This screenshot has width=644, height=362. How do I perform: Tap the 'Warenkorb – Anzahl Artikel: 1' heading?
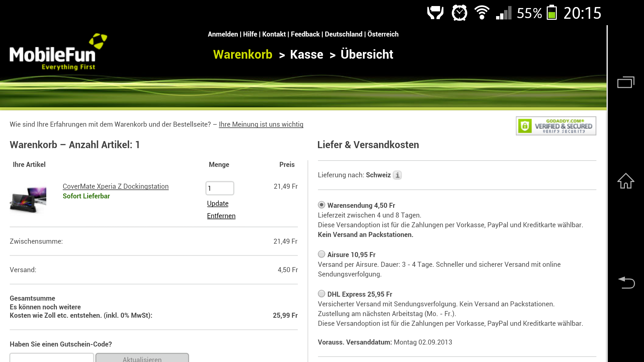point(74,145)
